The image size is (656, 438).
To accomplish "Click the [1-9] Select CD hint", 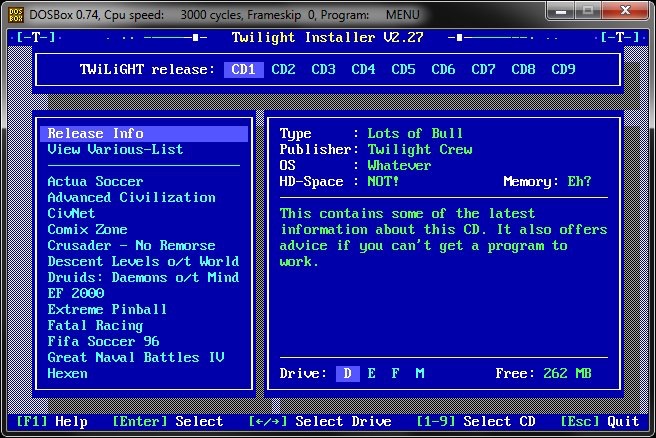I will point(476,422).
